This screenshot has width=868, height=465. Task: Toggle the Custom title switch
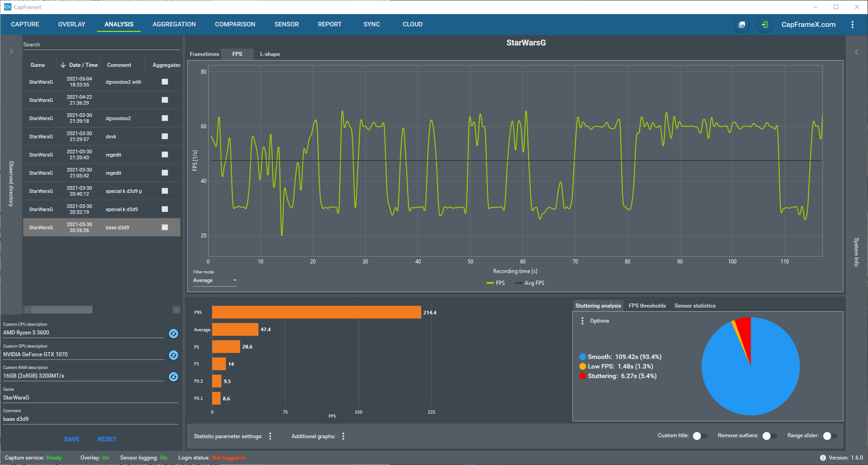(x=700, y=436)
